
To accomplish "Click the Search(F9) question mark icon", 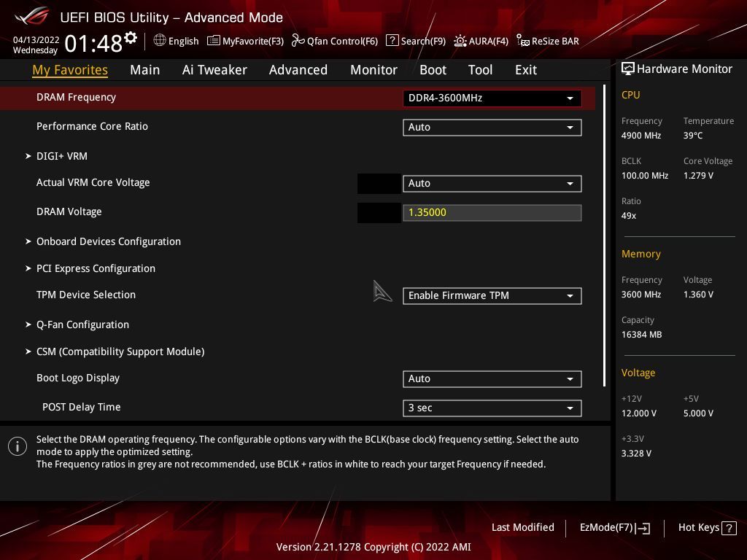I will click(392, 41).
